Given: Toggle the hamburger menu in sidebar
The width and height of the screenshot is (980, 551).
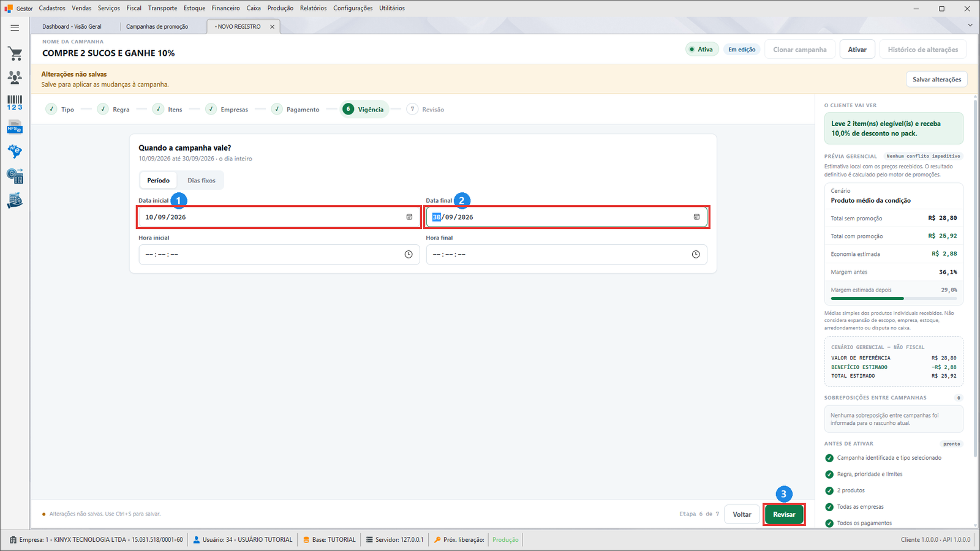Looking at the screenshot, I should coord(15,28).
